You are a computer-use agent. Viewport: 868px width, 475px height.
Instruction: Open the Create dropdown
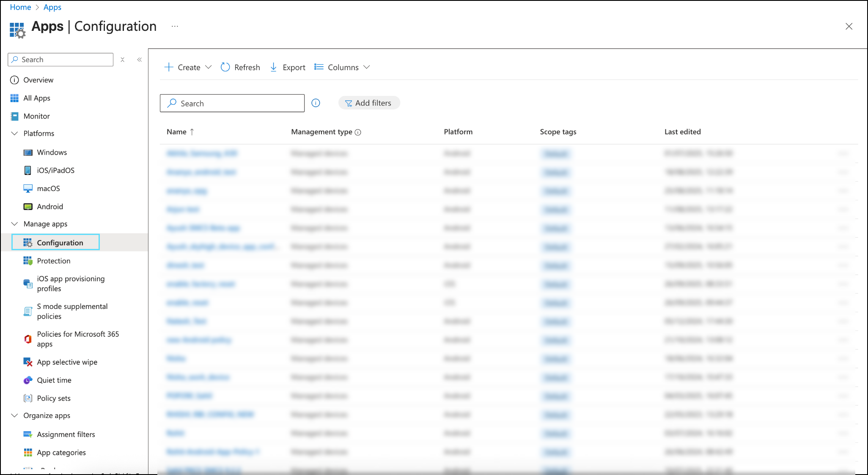pos(188,67)
